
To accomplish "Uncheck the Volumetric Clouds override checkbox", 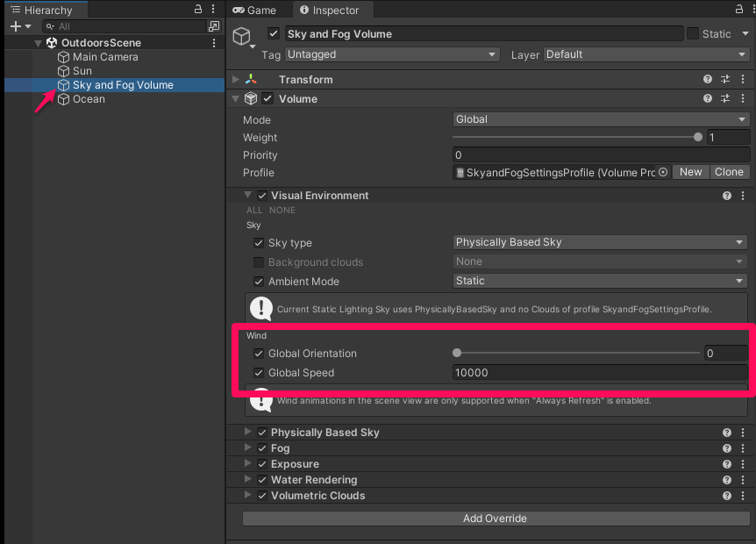I will coord(261,496).
